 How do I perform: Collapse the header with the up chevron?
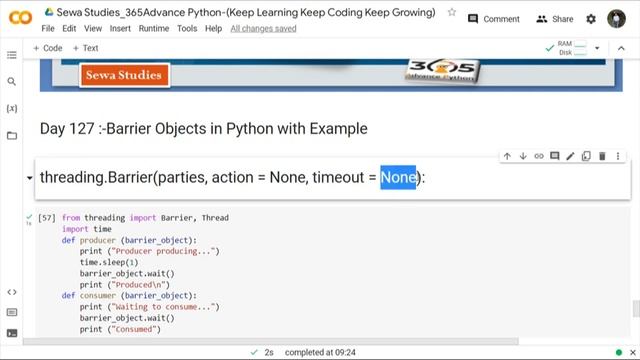[x=621, y=48]
